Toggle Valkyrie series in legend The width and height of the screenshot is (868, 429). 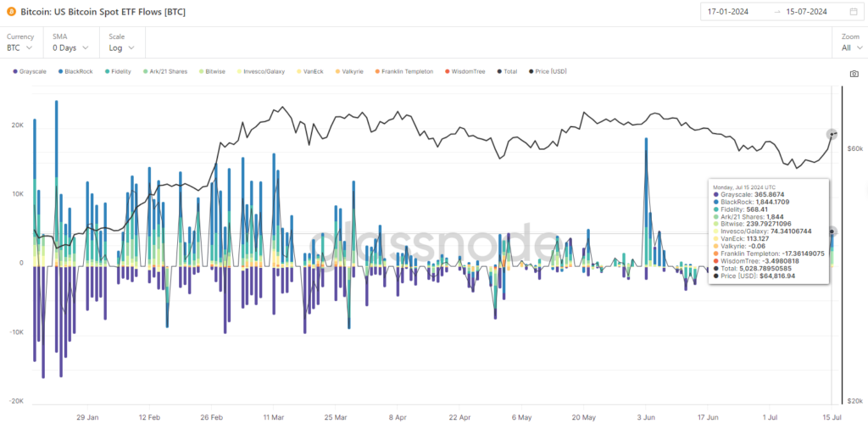point(349,71)
